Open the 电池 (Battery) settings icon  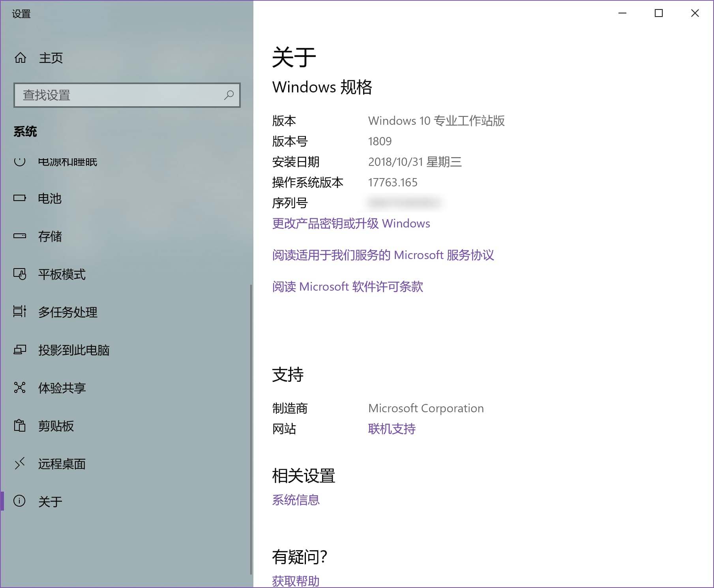(x=21, y=199)
